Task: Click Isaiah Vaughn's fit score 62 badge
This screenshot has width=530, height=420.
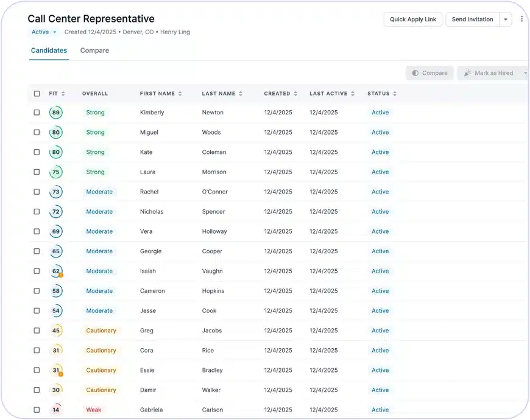Action: 56,271
